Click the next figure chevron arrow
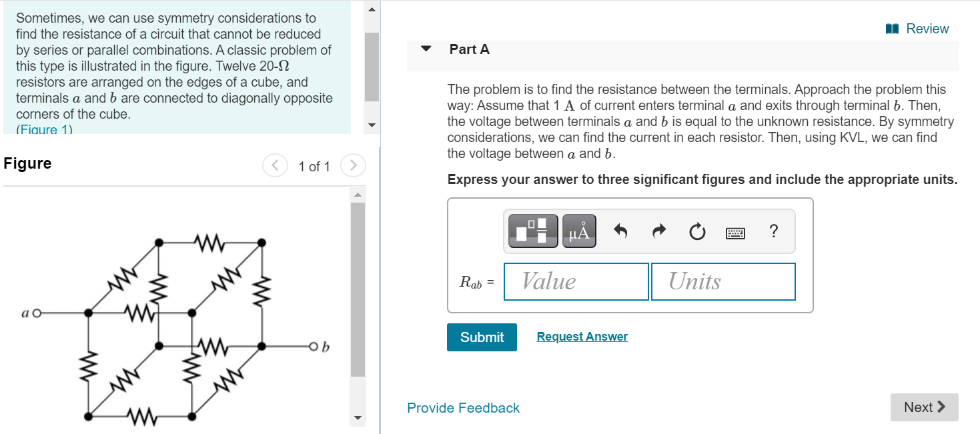This screenshot has width=980, height=434. [352, 165]
